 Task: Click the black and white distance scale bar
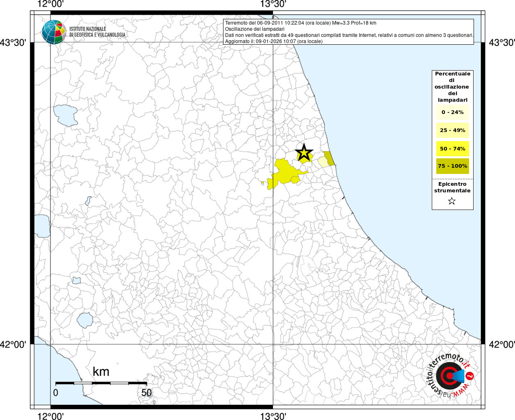coord(101,383)
